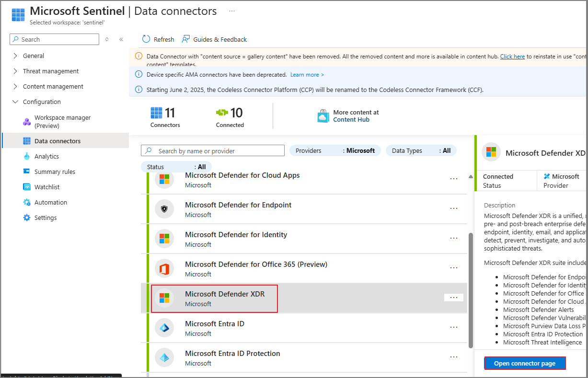Image resolution: width=588 pixels, height=378 pixels.
Task: Select Microsoft Defender for Endpoint connector name
Action: (238, 205)
